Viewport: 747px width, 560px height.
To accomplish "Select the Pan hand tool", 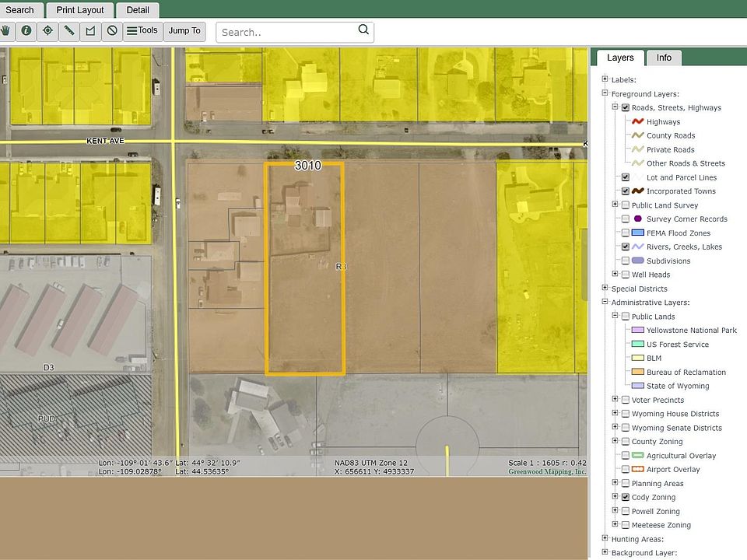I will pyautogui.click(x=7, y=31).
